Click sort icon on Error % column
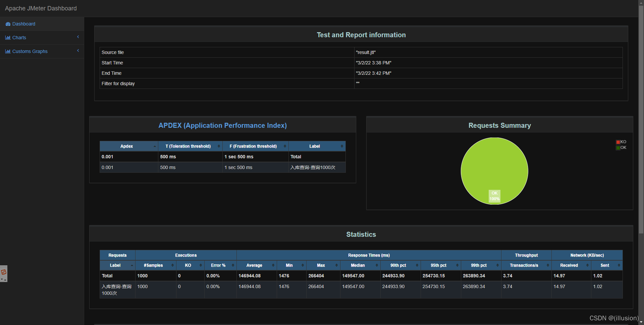The width and height of the screenshot is (644, 325). tap(233, 266)
